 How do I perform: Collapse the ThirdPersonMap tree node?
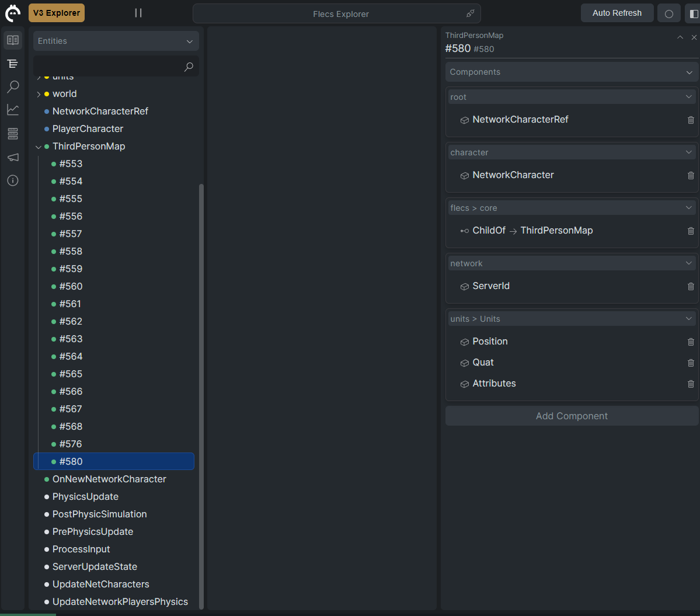39,147
